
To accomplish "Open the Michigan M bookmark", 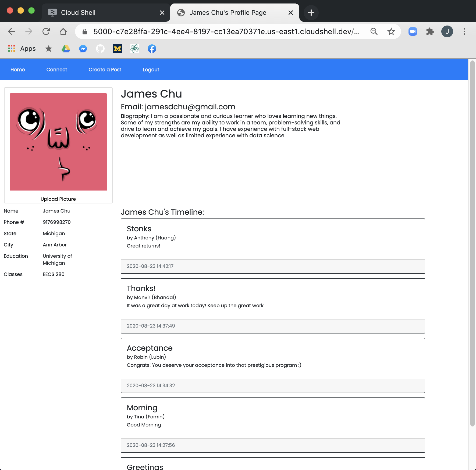I will point(118,49).
